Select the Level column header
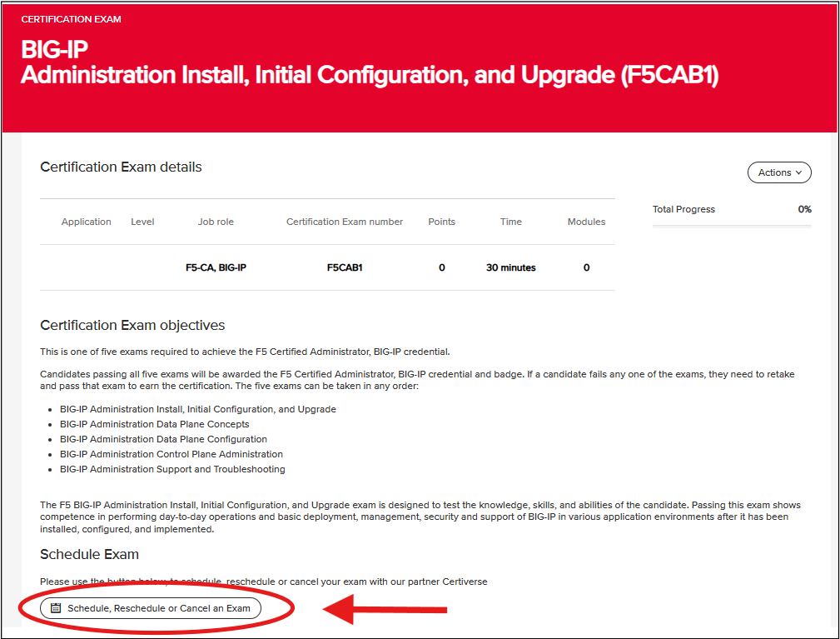 point(142,222)
